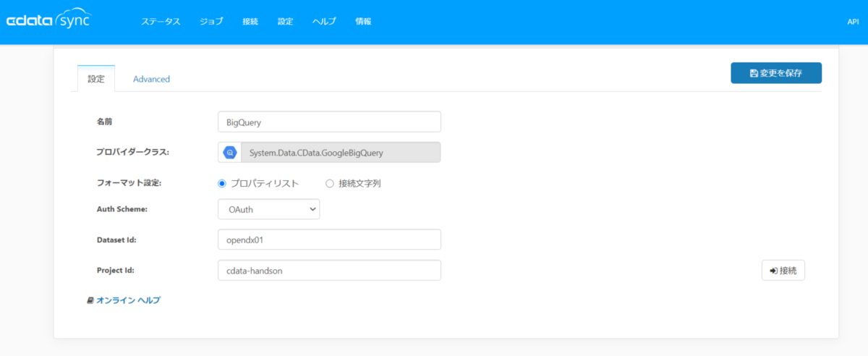Select the プロパティリスト radio button
Viewport: 868px width, 356px height.
click(222, 183)
